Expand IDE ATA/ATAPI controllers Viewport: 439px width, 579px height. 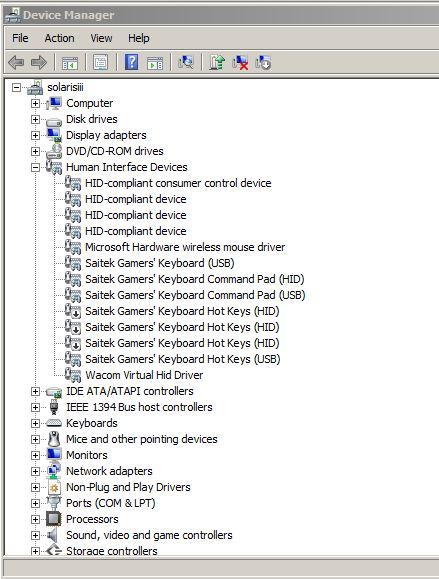[x=35, y=391]
